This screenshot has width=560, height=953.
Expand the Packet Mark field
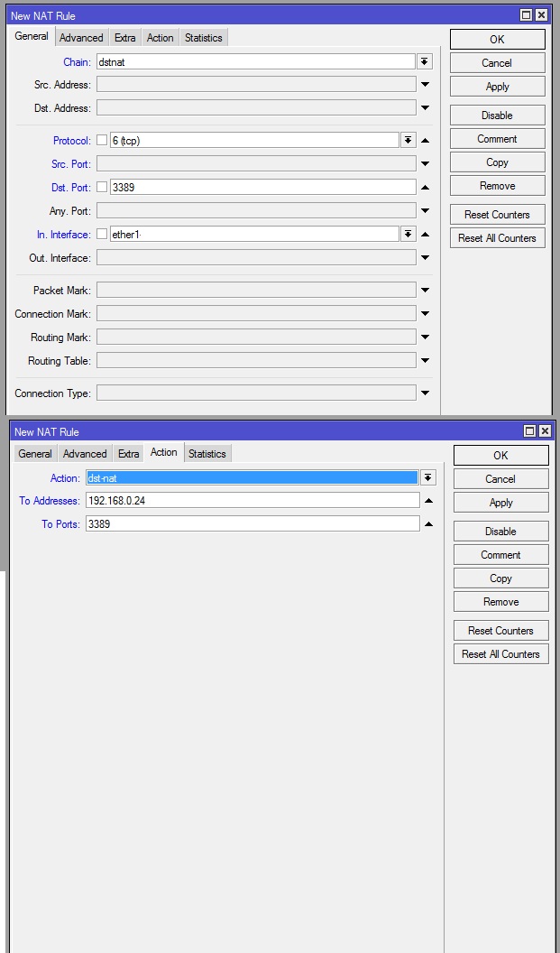pos(425,291)
